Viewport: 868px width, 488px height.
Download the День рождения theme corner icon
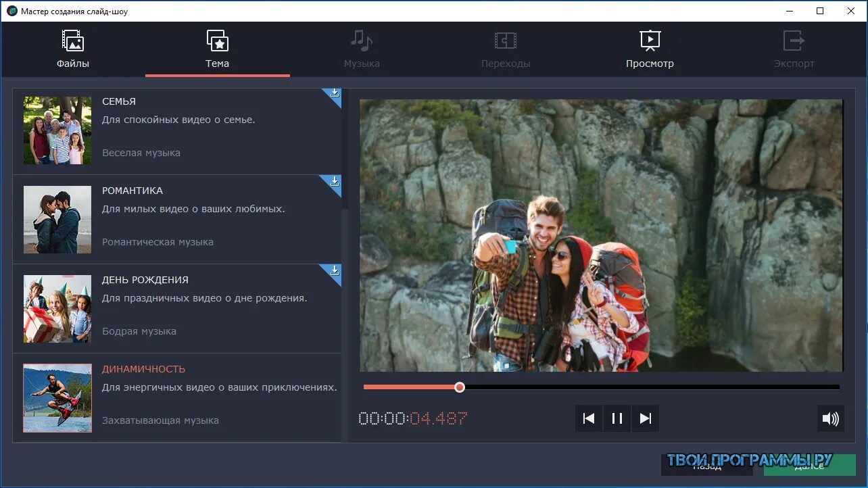coord(334,271)
